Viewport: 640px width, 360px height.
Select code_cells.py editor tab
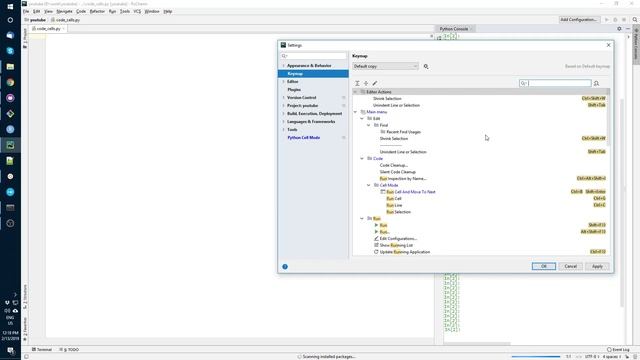(x=49, y=29)
